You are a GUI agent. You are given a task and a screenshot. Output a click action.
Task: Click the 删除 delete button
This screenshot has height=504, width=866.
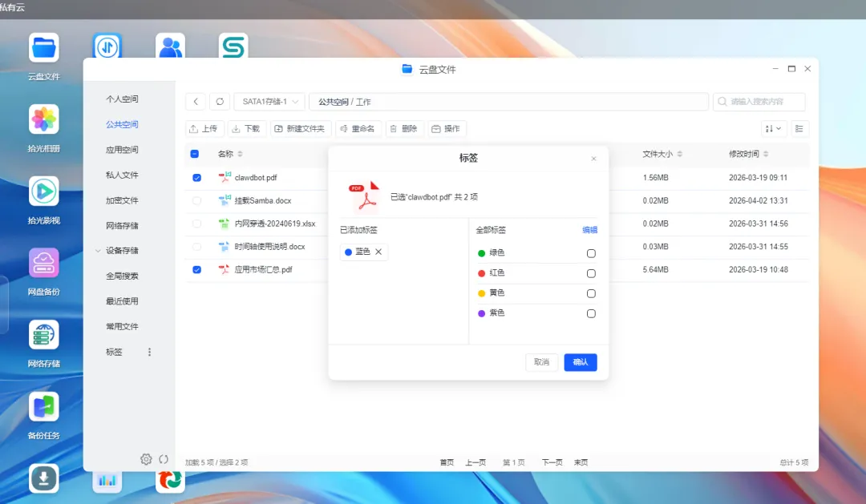404,129
